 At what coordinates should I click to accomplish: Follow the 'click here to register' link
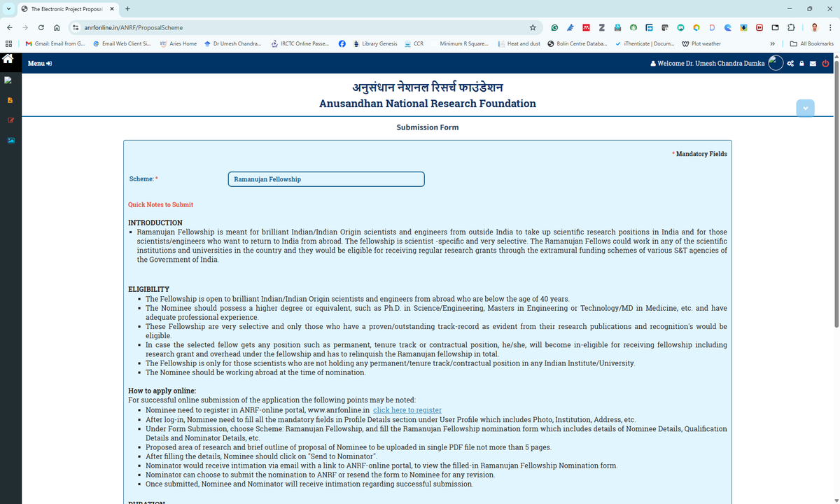coord(407,410)
